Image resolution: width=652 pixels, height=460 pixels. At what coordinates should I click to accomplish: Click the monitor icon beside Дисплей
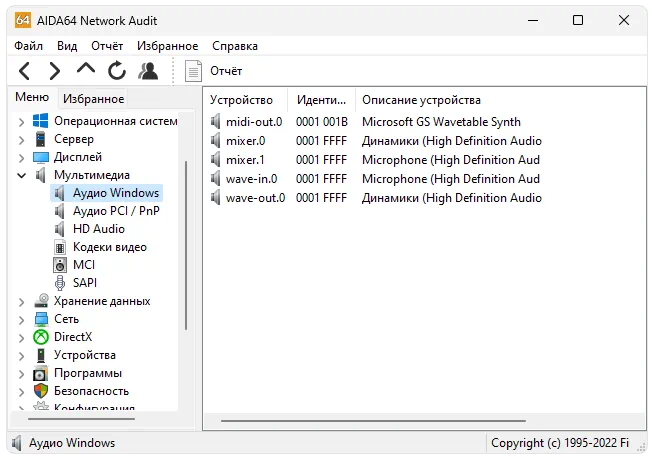[41, 157]
